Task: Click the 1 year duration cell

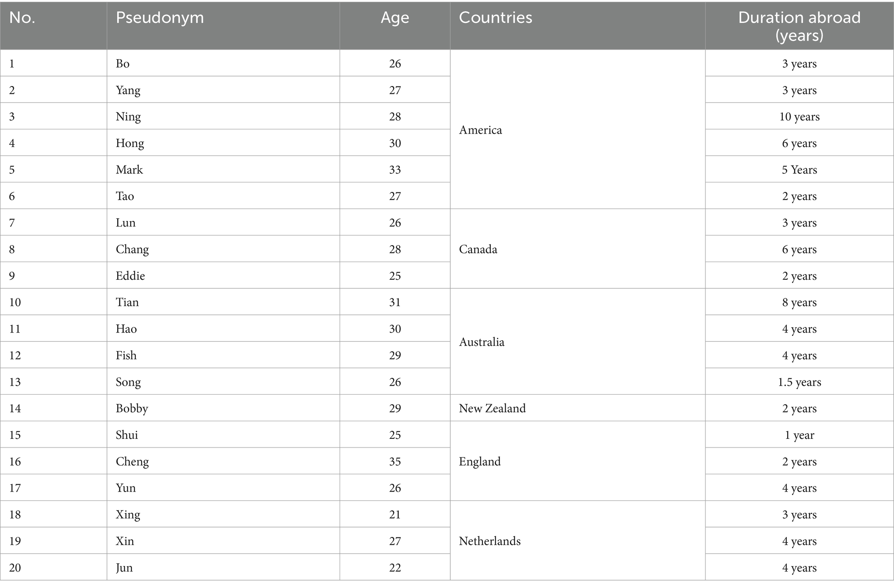Action: coord(799,435)
